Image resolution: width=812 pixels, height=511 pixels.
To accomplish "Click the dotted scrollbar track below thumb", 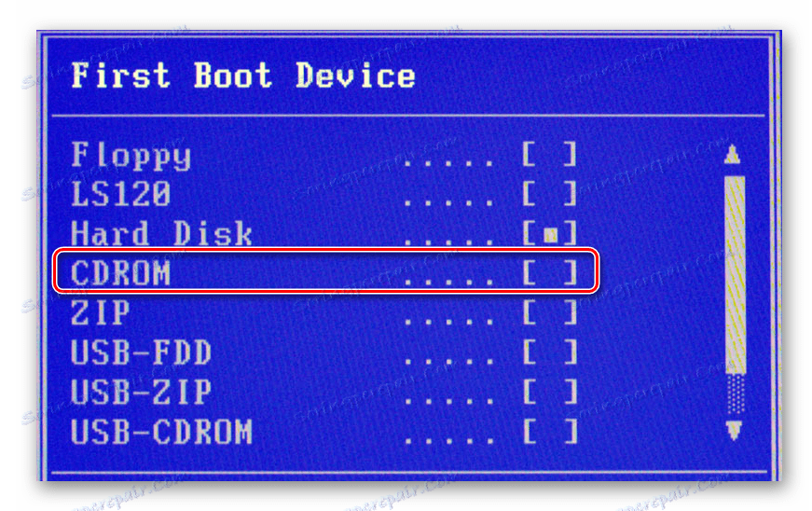I will [x=736, y=394].
